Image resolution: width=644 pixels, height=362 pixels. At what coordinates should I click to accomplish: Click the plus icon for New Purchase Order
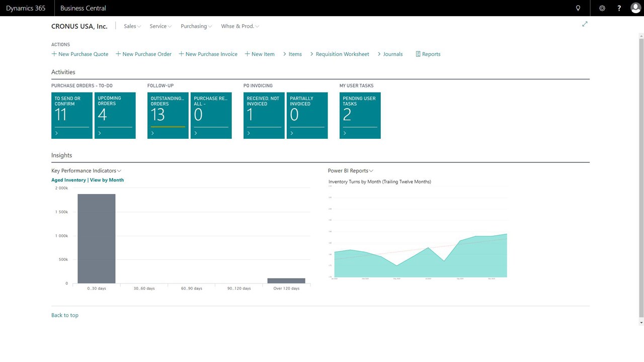coord(118,54)
